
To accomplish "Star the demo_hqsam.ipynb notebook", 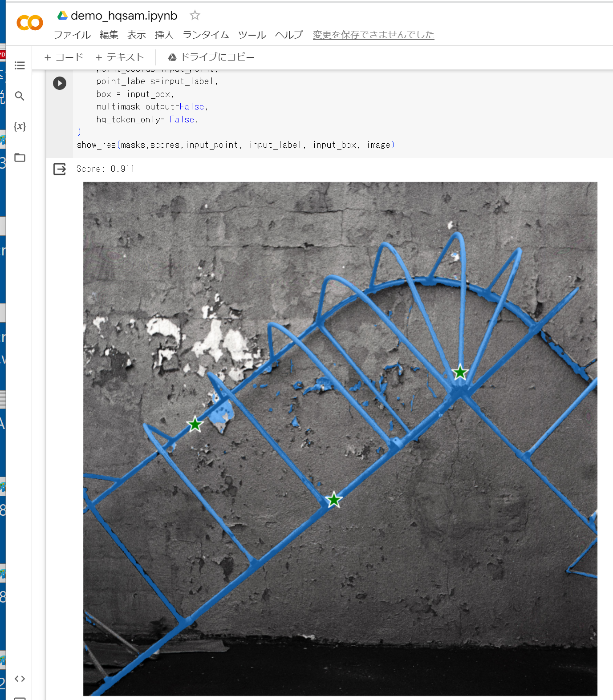I will tap(195, 16).
